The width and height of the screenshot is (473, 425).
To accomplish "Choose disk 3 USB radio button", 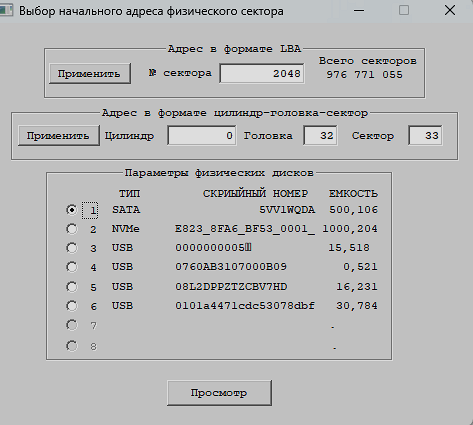I will click(71, 248).
